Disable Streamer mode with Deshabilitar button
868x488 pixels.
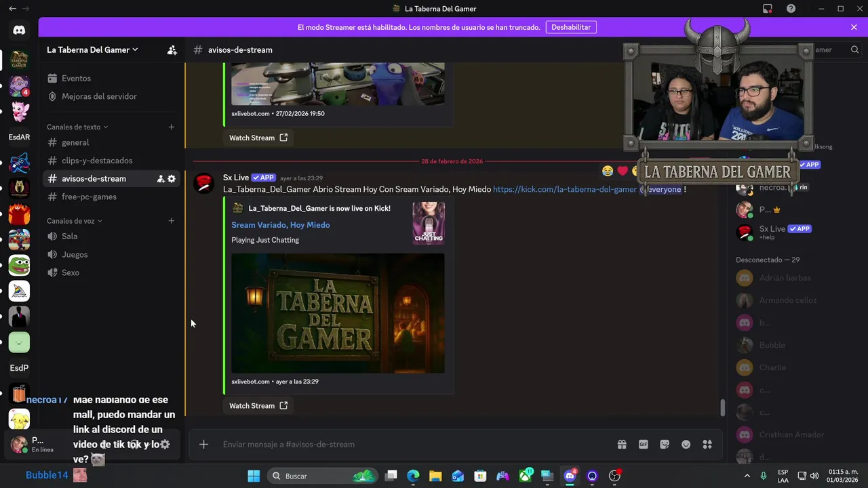571,27
